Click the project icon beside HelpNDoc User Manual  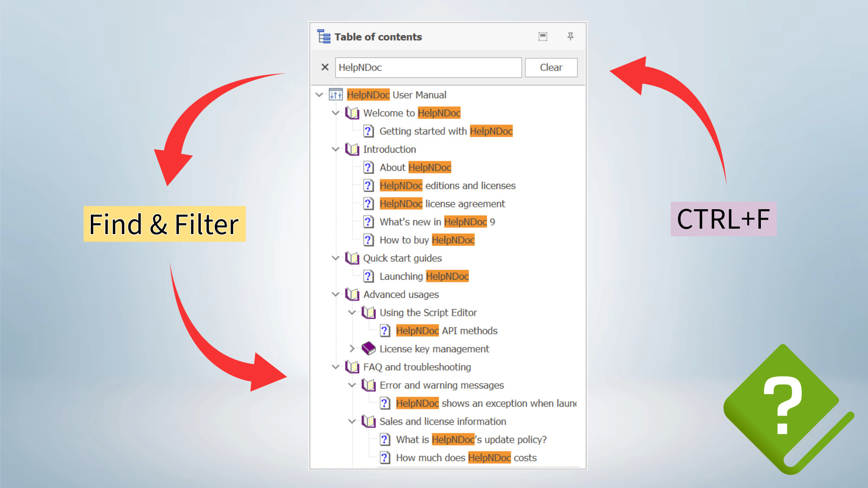[335, 95]
